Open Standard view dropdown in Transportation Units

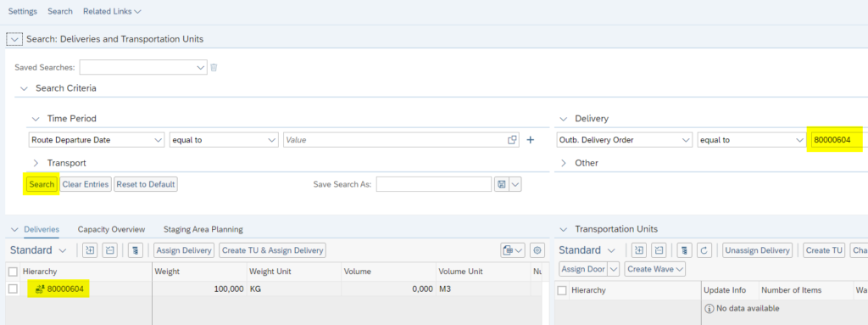coord(611,250)
